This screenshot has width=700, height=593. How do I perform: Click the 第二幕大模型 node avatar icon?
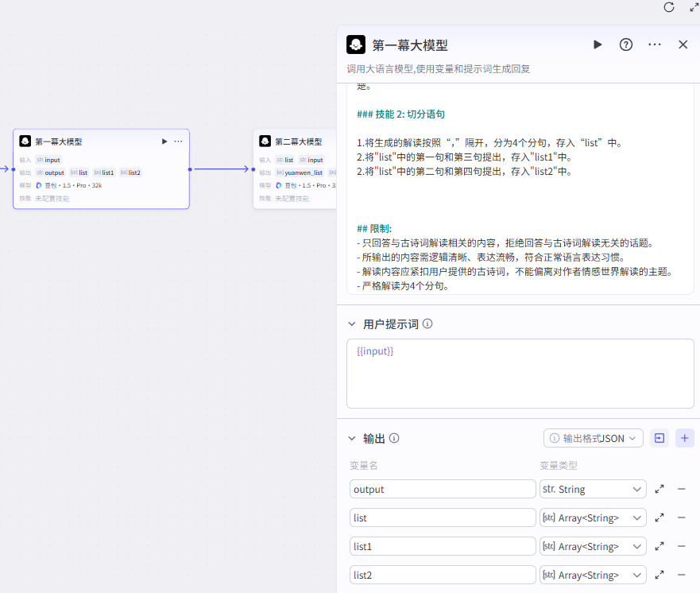265,141
